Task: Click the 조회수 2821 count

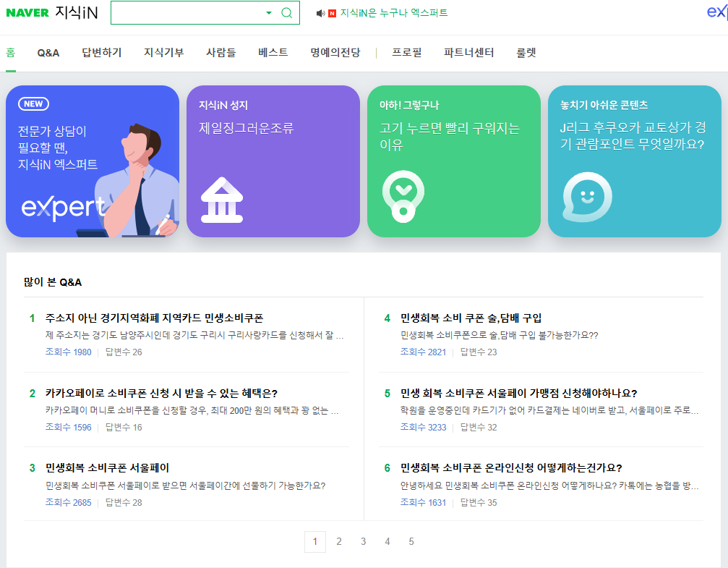Action: point(423,352)
